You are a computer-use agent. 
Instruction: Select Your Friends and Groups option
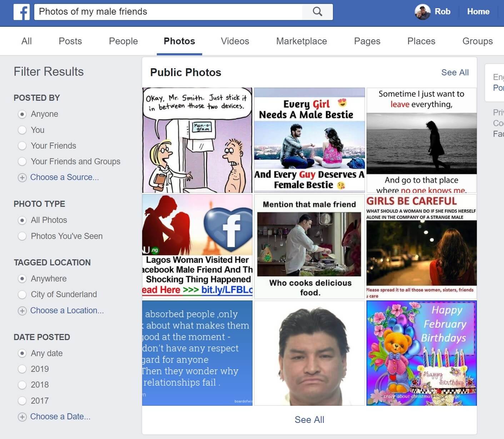point(22,161)
